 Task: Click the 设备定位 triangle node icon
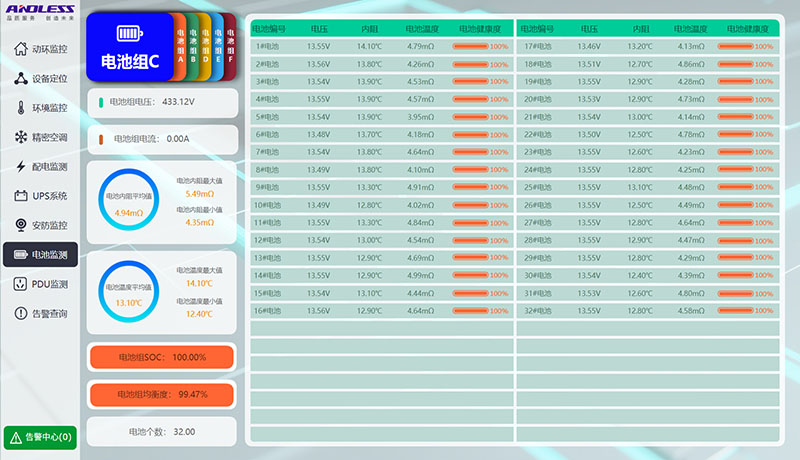click(21, 78)
